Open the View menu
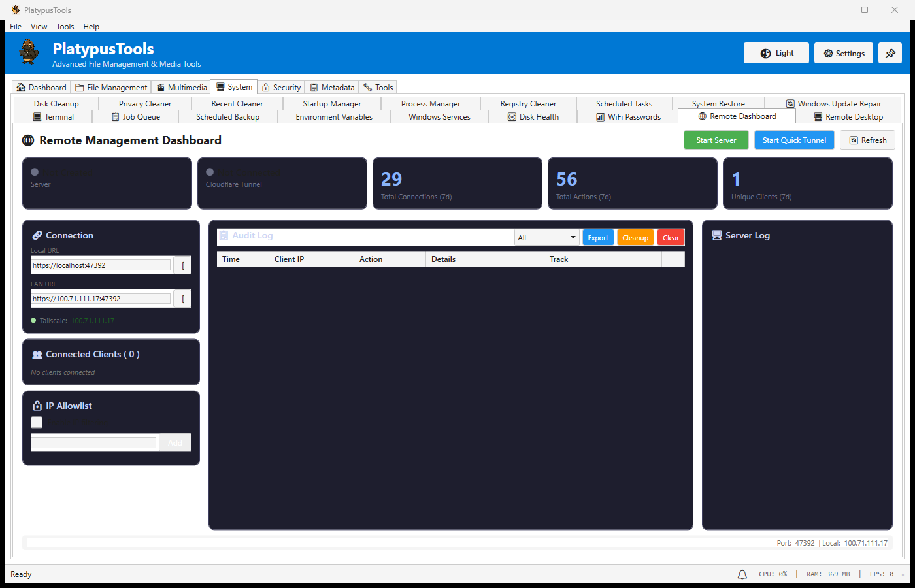Viewport: 915px width, 588px height. (x=39, y=26)
